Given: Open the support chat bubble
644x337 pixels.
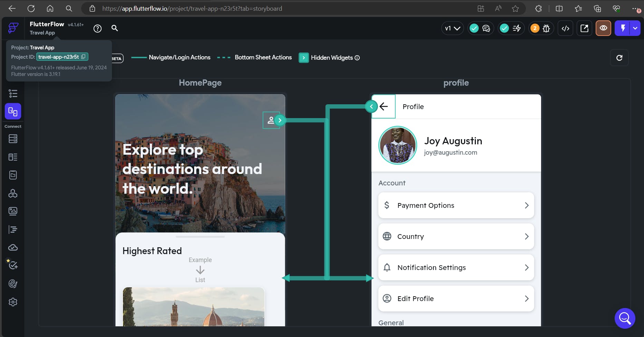Looking at the screenshot, I should (x=625, y=318).
